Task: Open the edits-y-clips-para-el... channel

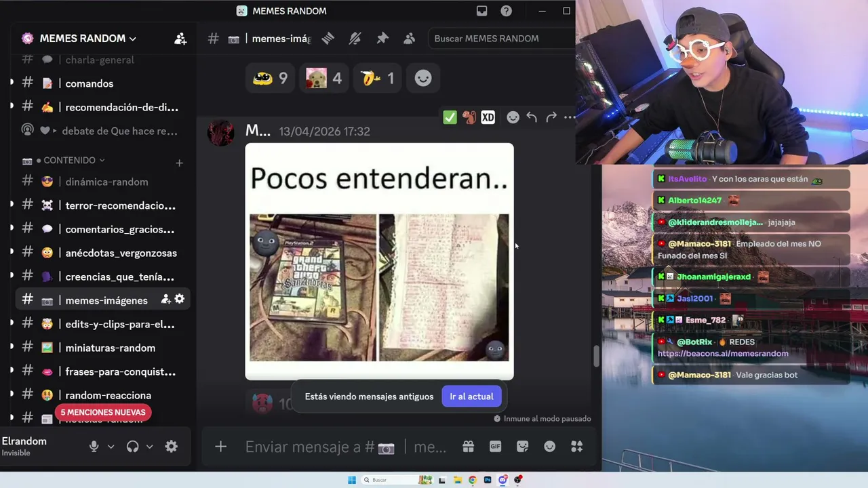Action: 102,324
